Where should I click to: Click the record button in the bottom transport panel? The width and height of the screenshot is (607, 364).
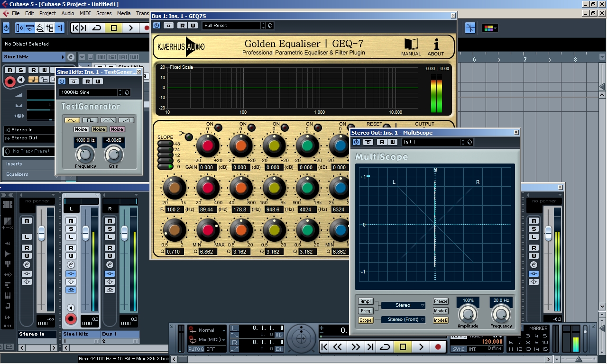pyautogui.click(x=438, y=347)
